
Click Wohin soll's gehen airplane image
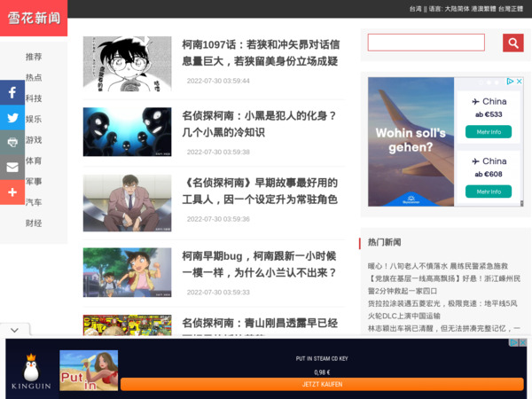coord(411,142)
